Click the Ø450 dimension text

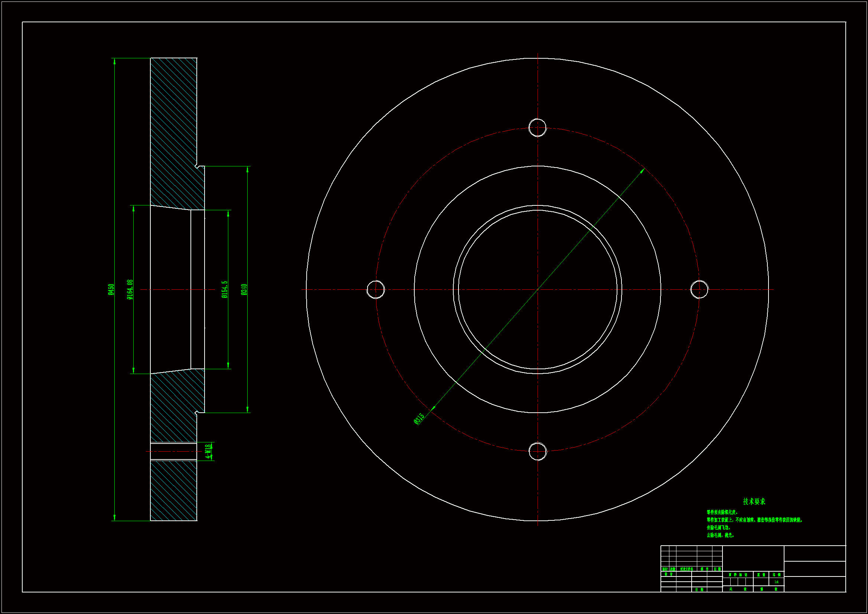click(111, 289)
